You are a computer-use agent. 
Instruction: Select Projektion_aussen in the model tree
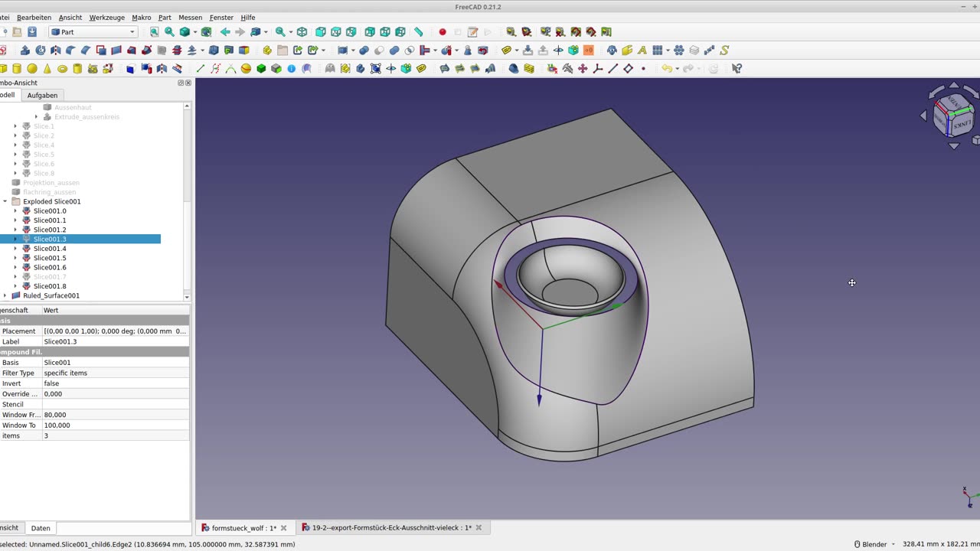tap(51, 183)
